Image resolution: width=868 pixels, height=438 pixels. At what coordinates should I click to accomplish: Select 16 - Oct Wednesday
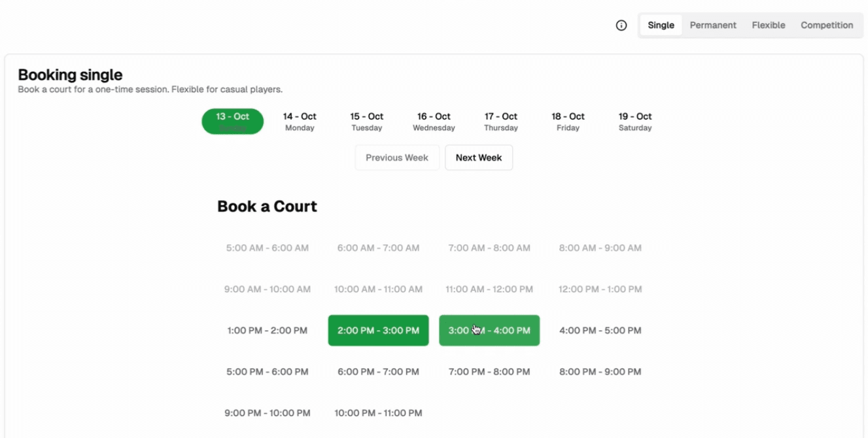coord(434,122)
